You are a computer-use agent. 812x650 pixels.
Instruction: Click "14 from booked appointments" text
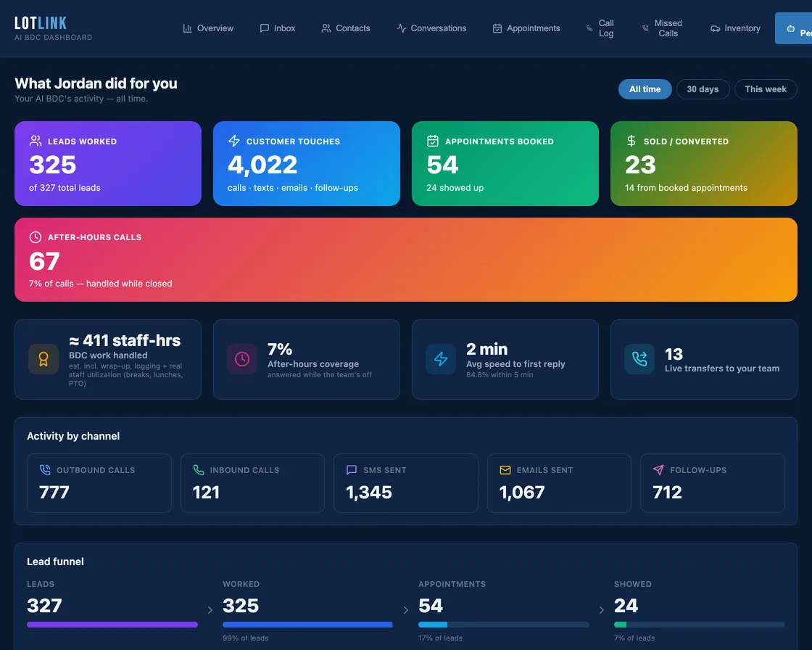tap(686, 188)
